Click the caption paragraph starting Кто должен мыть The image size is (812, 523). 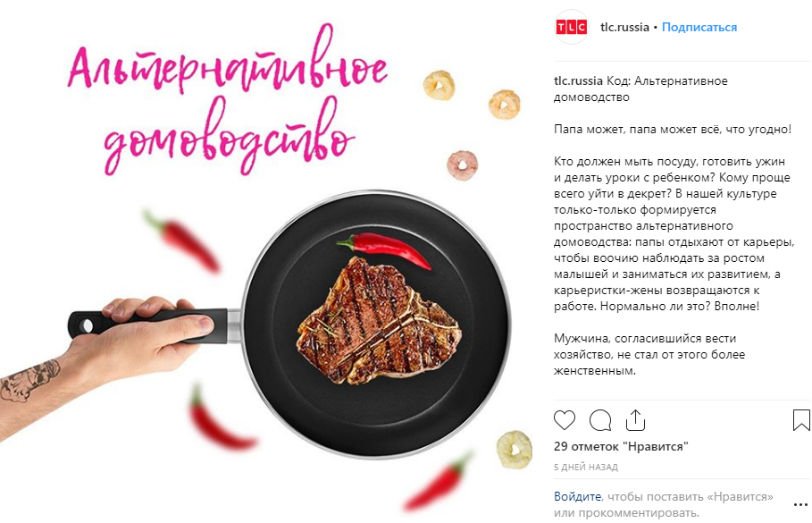674,233
